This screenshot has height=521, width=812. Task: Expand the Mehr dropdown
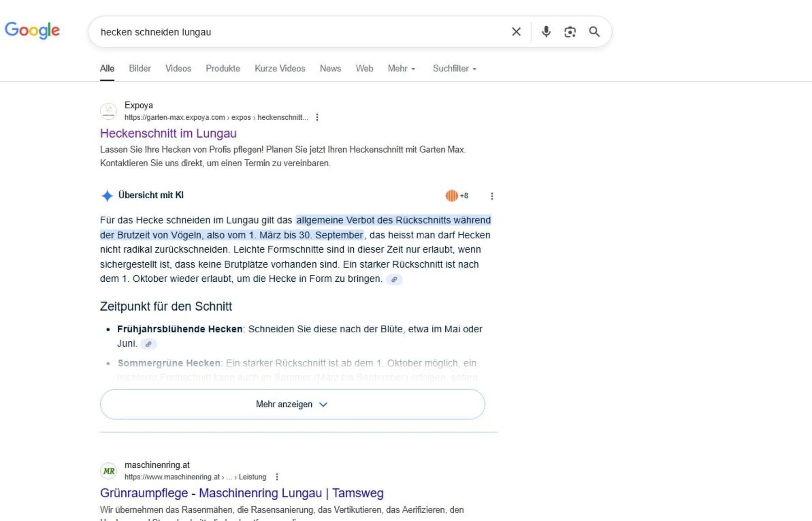(401, 69)
